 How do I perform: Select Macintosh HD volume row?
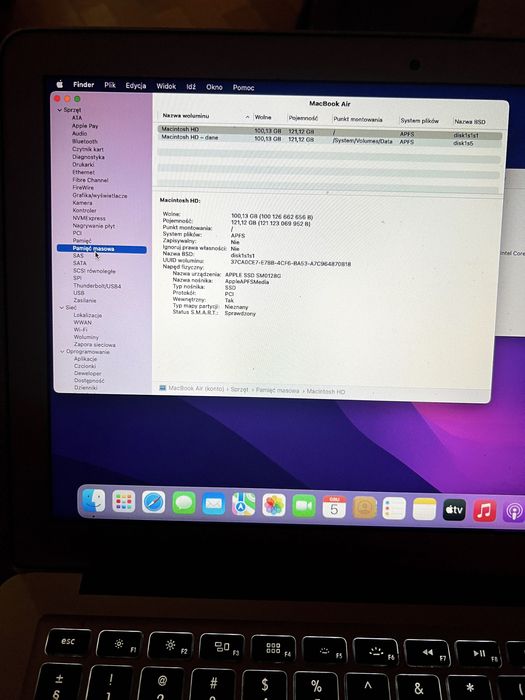329,132
